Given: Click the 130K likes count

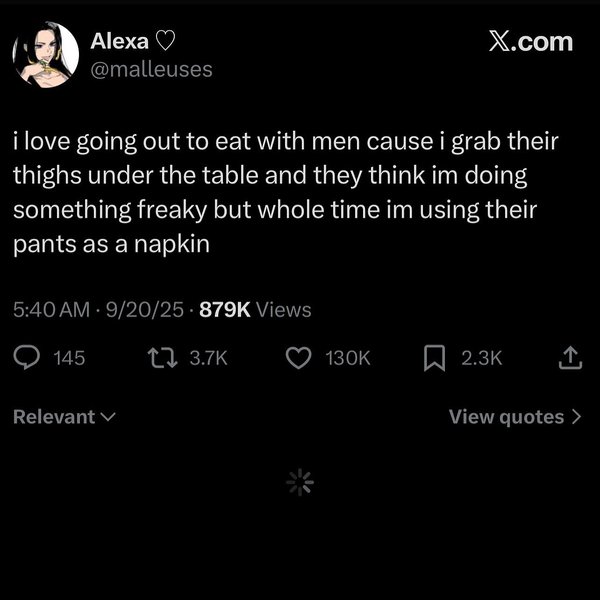Looking at the screenshot, I should click(x=348, y=358).
